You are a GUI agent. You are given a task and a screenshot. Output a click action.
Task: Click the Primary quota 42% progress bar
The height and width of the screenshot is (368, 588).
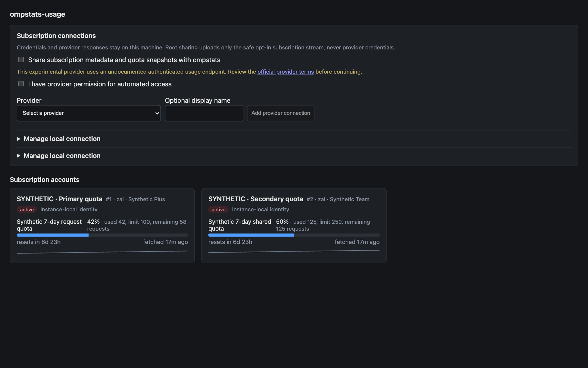pos(102,235)
